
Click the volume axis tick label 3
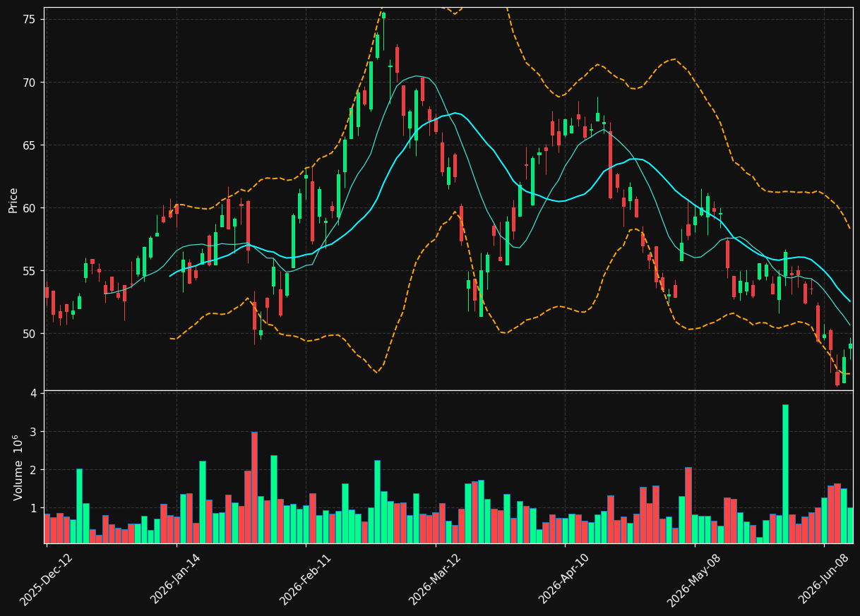click(33, 432)
